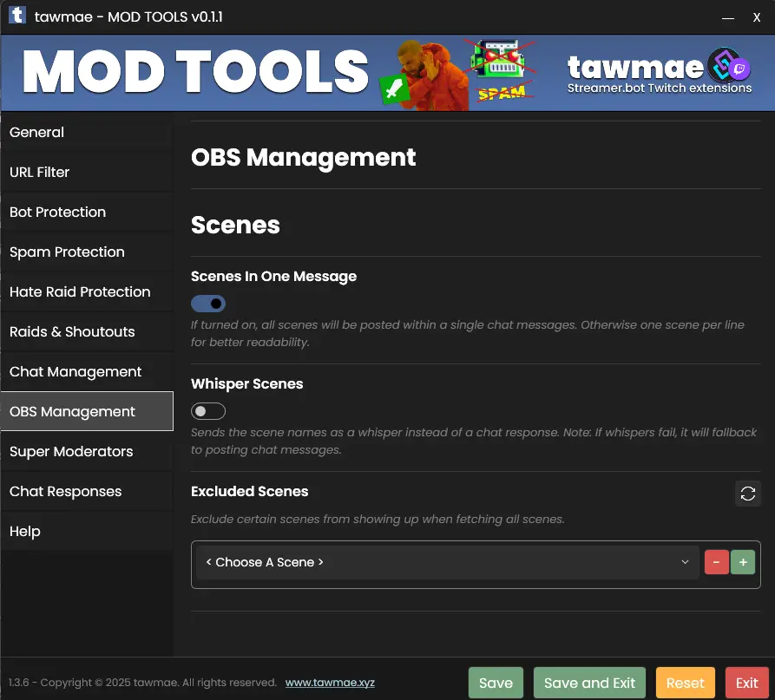This screenshot has height=700, width=775.
Task: Click the tawmae app logo icon in title bar
Action: tap(17, 15)
